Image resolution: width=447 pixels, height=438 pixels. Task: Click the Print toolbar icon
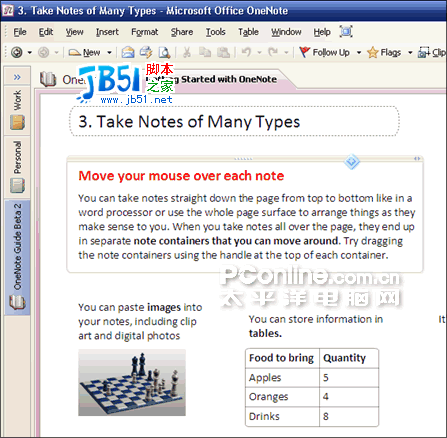point(146,52)
